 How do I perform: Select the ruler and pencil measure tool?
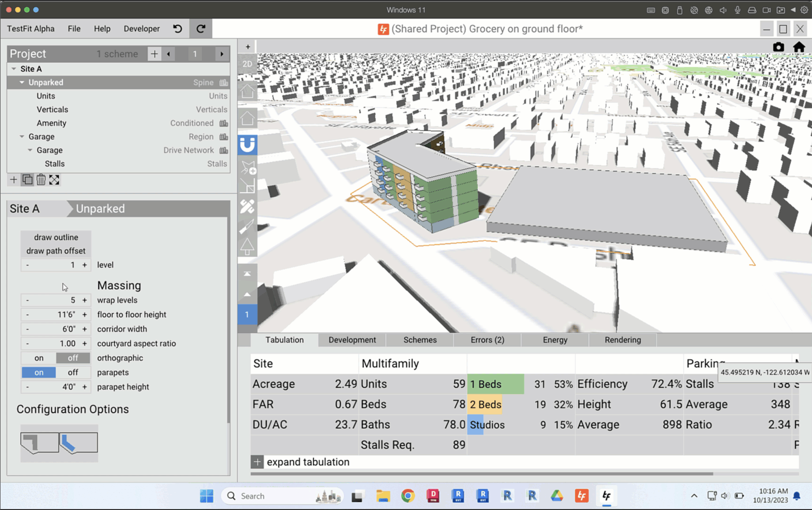click(247, 206)
